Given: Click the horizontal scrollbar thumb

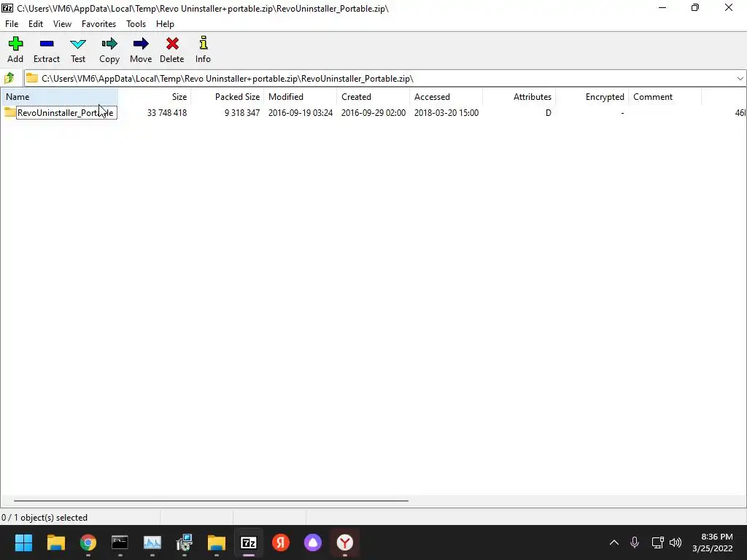Looking at the screenshot, I should 211,500.
